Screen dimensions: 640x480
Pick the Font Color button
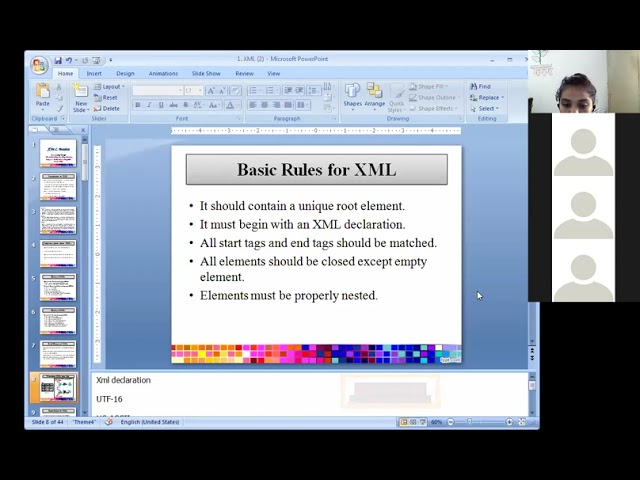[x=231, y=105]
